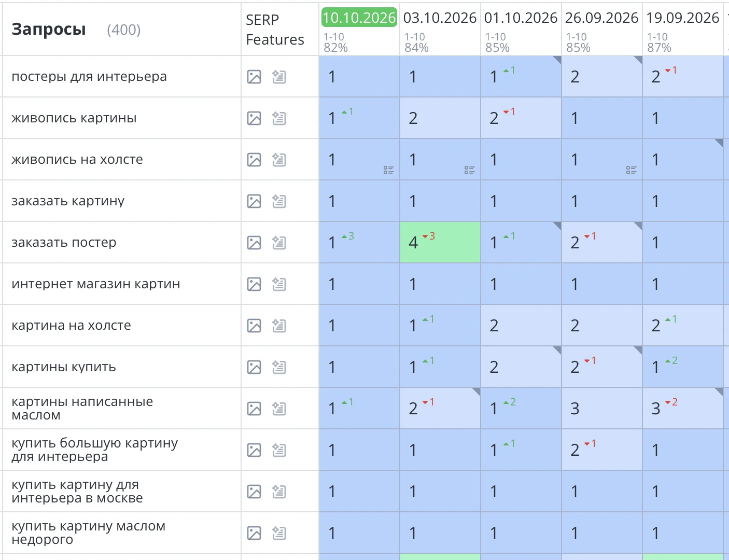Viewport: 729px width, 560px height.
Task: Click AI snippet icon for интернет магазин картин
Action: coord(279,284)
